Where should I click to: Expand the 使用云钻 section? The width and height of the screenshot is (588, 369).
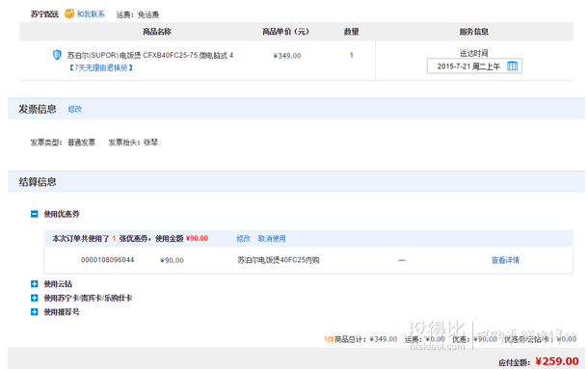click(x=34, y=284)
